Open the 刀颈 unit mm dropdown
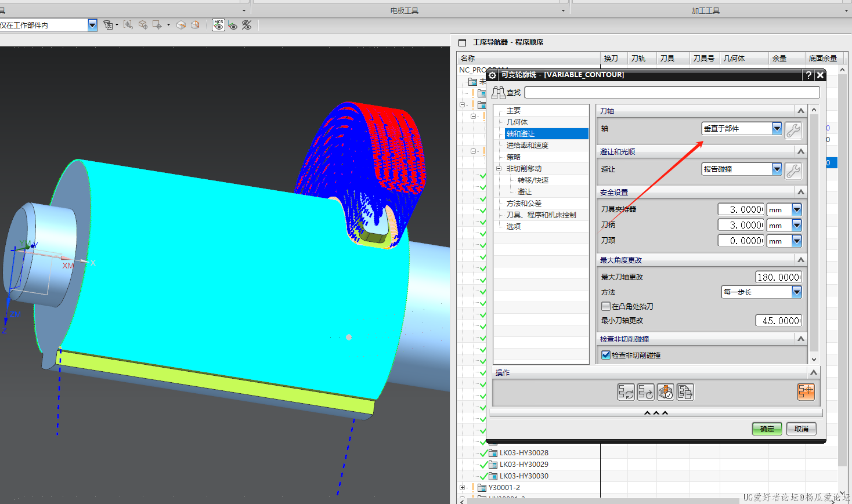852x504 pixels. (797, 241)
